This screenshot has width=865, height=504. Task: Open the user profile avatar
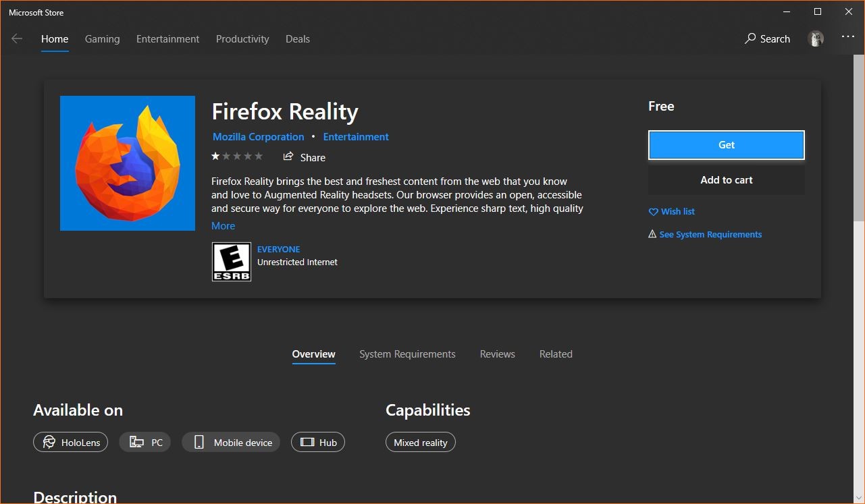point(816,38)
